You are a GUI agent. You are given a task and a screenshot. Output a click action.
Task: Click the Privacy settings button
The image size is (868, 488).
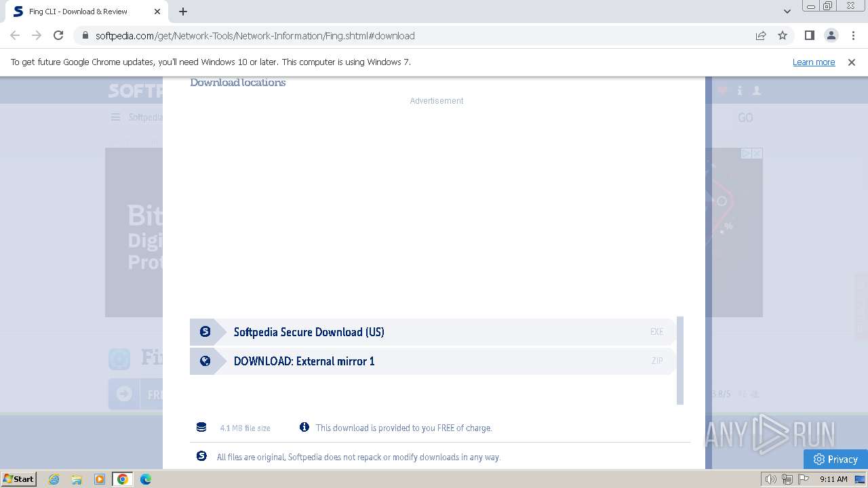(835, 459)
